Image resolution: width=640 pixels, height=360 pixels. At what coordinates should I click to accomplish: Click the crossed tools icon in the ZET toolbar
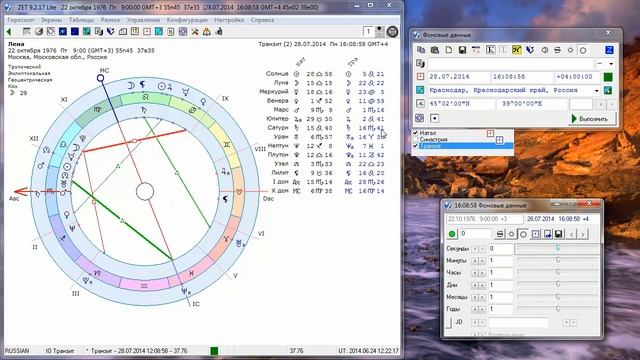(195, 32)
